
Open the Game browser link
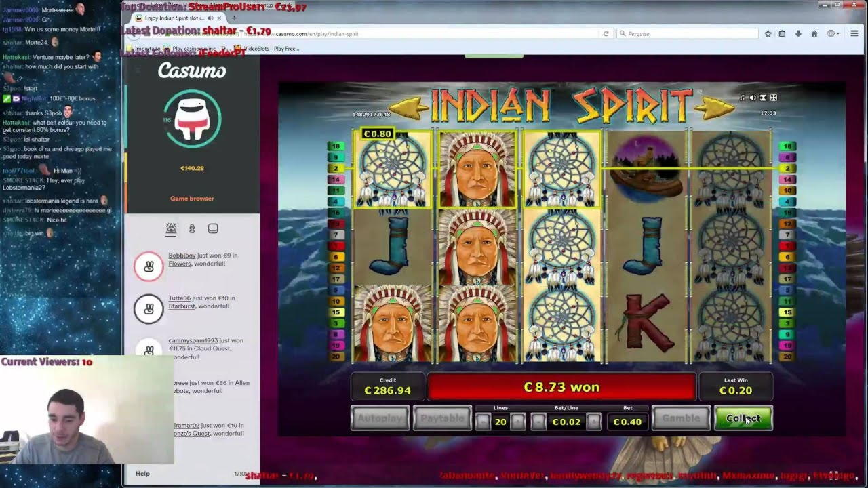pyautogui.click(x=192, y=199)
